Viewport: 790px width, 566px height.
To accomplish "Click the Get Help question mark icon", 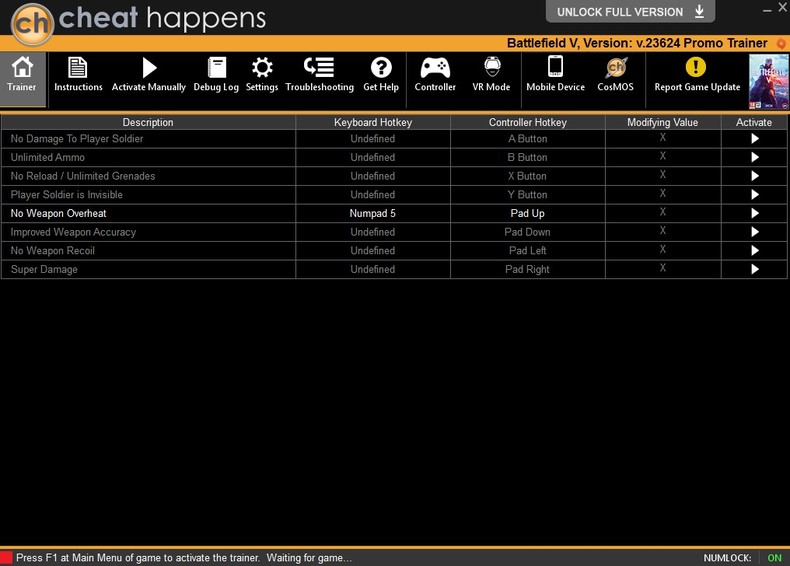I will (x=381, y=68).
